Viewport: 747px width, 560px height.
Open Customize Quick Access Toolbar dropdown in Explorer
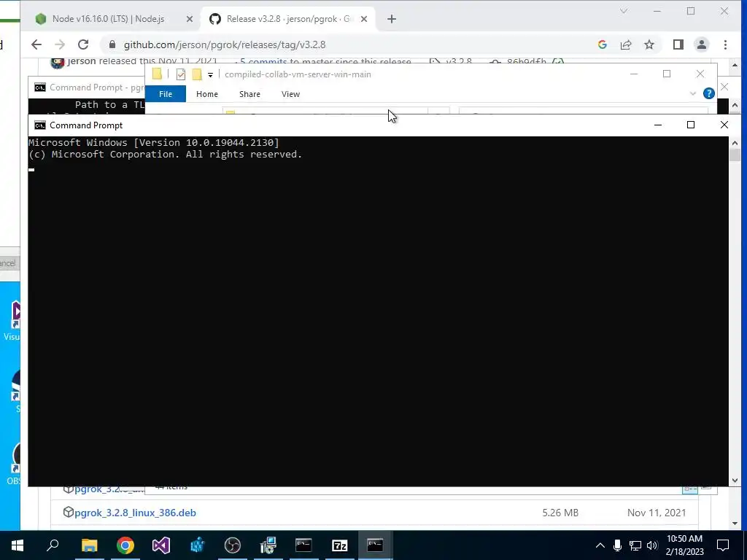pyautogui.click(x=210, y=75)
